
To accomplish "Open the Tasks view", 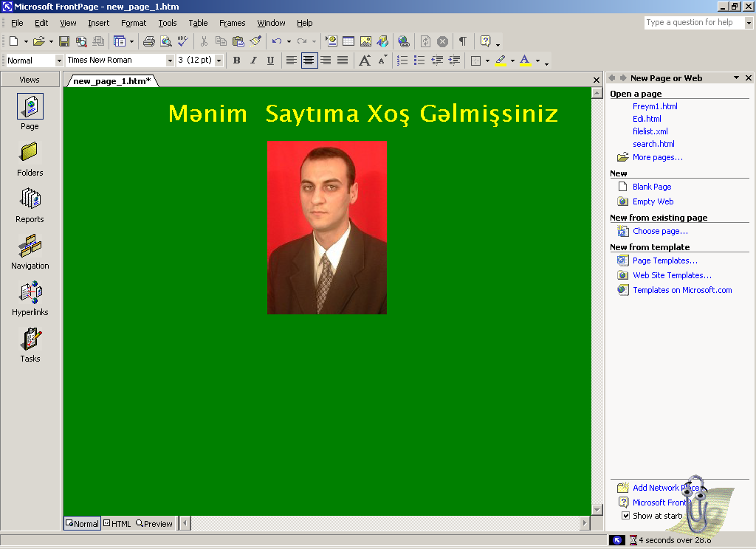I will 30,345.
